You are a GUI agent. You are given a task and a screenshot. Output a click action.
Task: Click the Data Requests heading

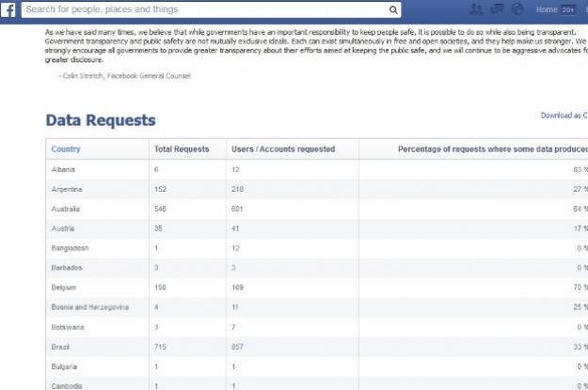pos(101,120)
